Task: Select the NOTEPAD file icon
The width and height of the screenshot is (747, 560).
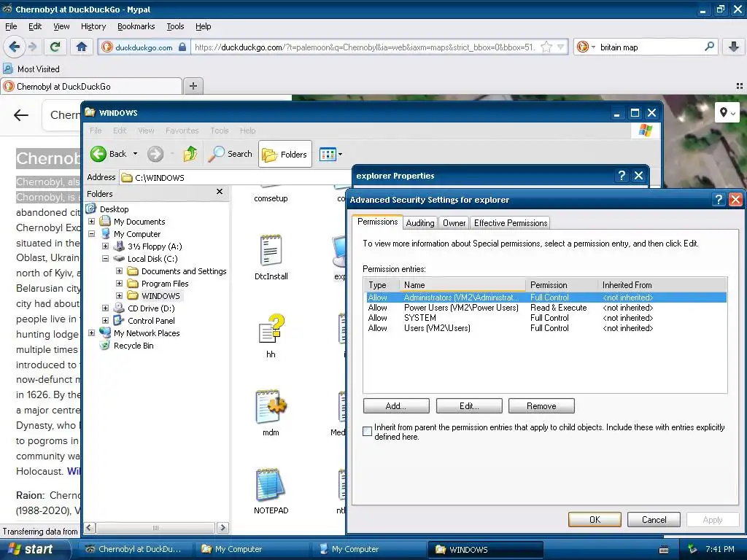Action: point(270,485)
